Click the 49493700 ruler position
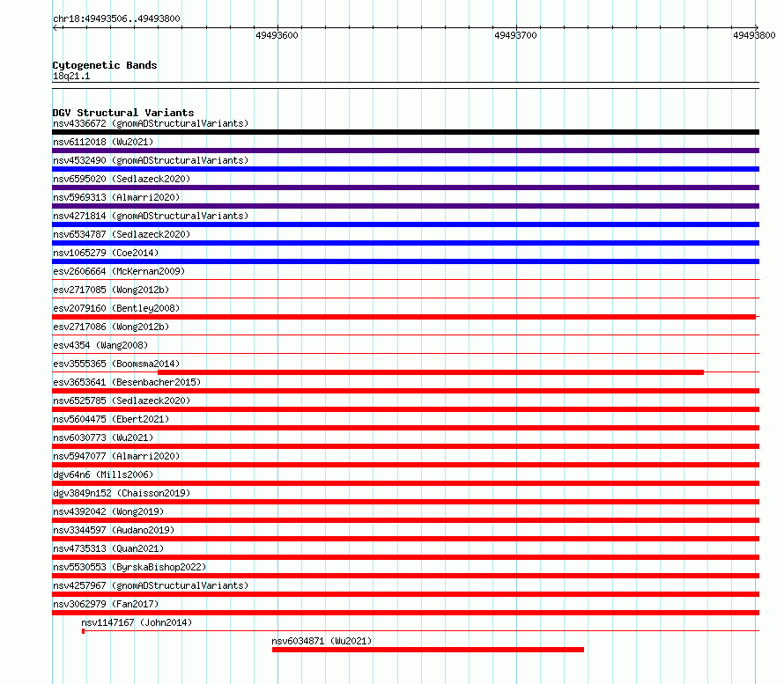The width and height of the screenshot is (784, 684). click(x=515, y=35)
